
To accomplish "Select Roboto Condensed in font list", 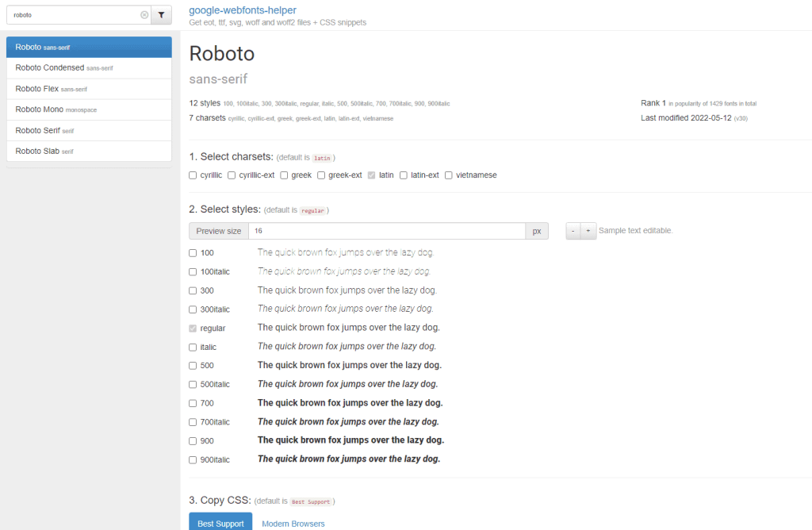I will coord(89,68).
